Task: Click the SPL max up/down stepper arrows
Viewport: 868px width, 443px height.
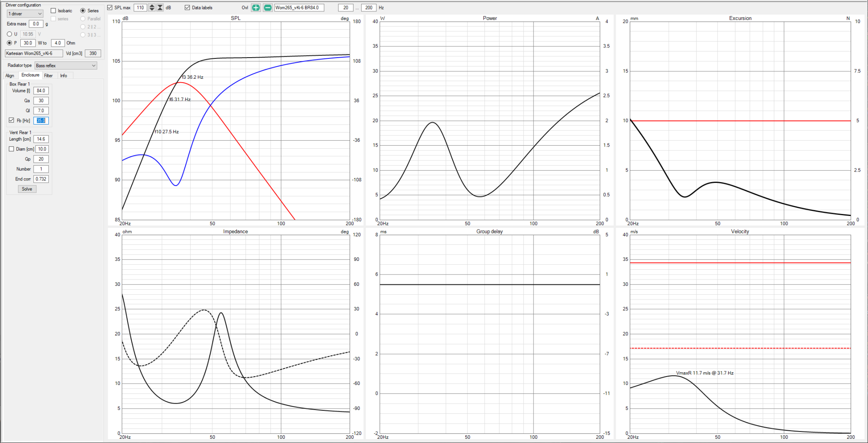Action: coord(152,8)
